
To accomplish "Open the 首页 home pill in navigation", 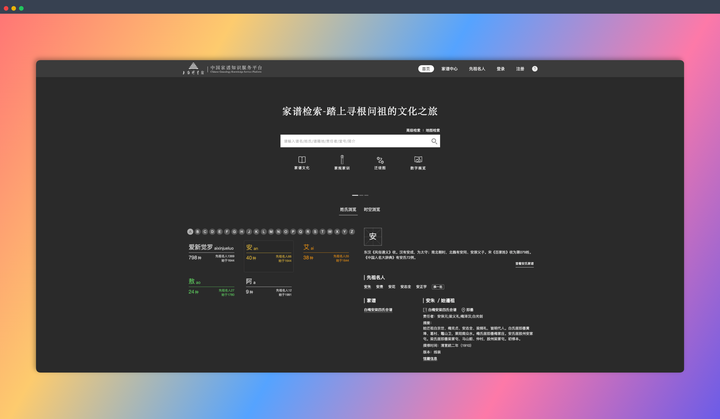I will (x=426, y=69).
